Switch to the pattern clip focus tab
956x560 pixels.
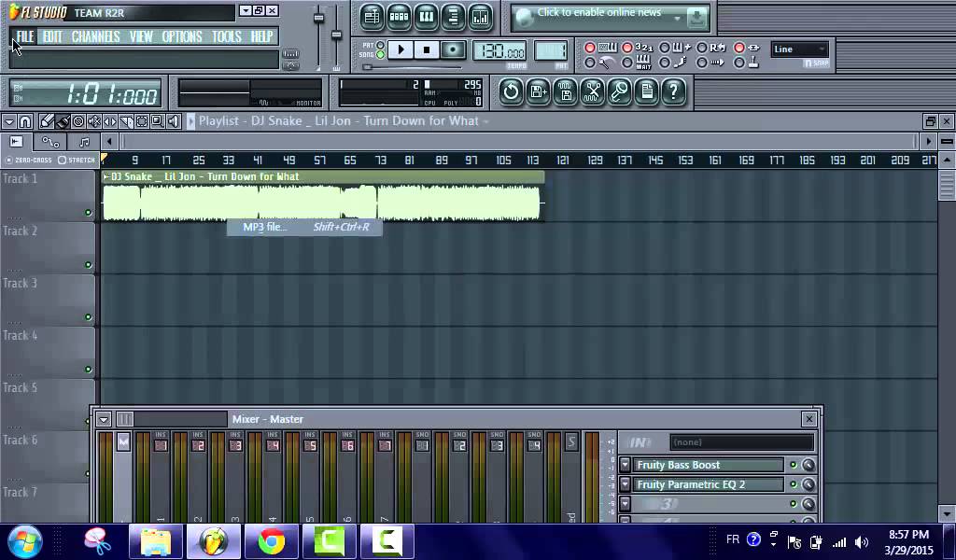point(84,143)
